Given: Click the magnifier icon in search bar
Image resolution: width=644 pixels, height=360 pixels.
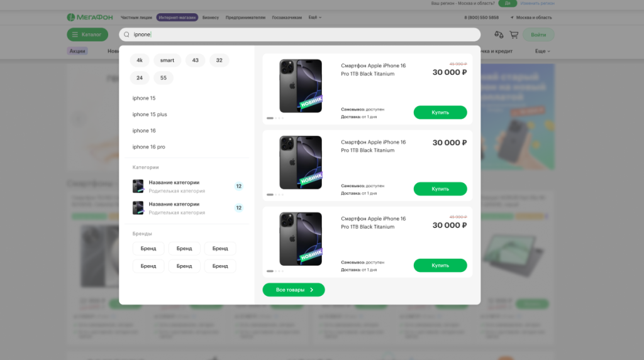Looking at the screenshot, I should click(126, 35).
